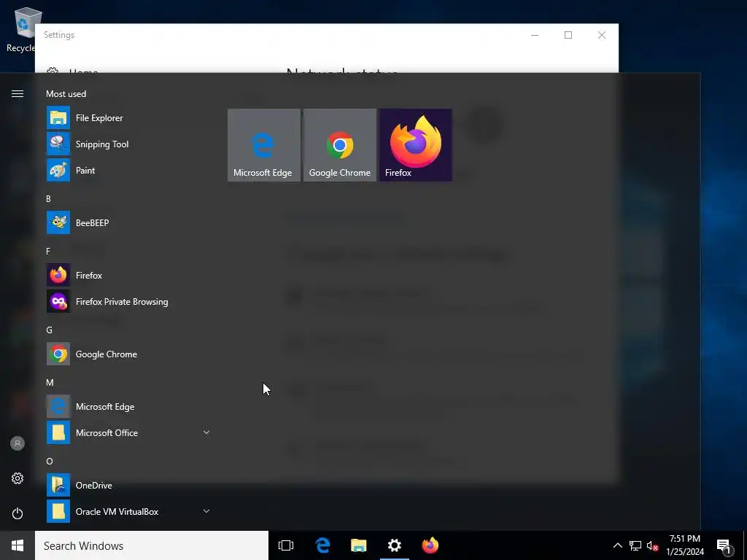This screenshot has width=747, height=560.
Task: Click the Recycle Bin desktop icon
Action: 20,29
